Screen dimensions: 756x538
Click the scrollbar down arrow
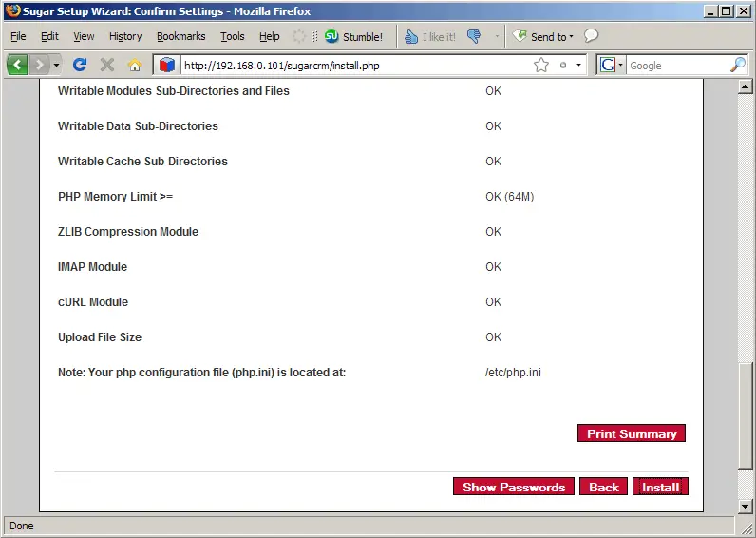[746, 506]
